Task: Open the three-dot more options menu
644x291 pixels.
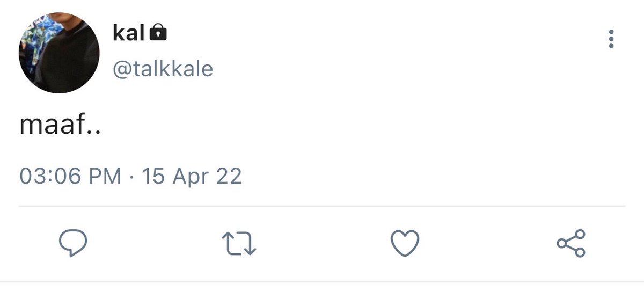Action: [x=611, y=39]
